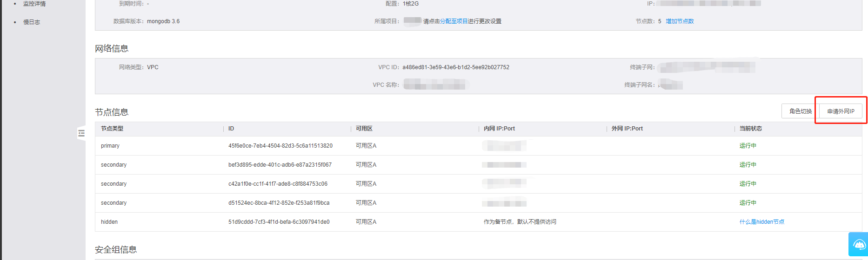The height and width of the screenshot is (260, 868).
Task: Click the 外网 IP:Port column header
Action: click(627, 129)
